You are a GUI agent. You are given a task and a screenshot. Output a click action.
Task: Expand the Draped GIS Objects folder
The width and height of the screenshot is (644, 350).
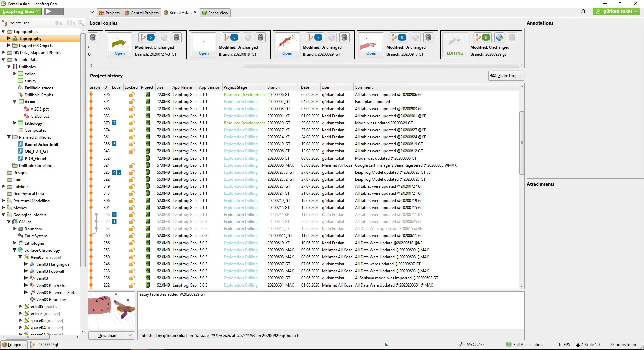(9, 45)
